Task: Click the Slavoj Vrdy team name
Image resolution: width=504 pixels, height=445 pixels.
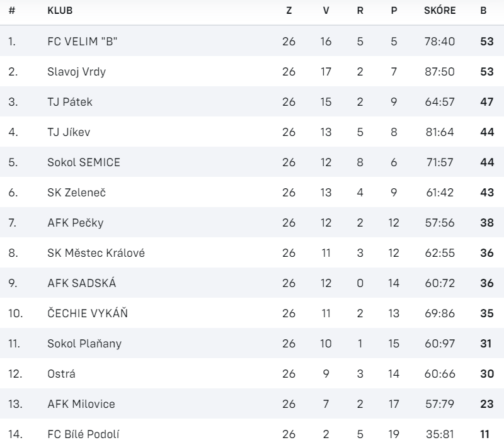Action: [76, 72]
